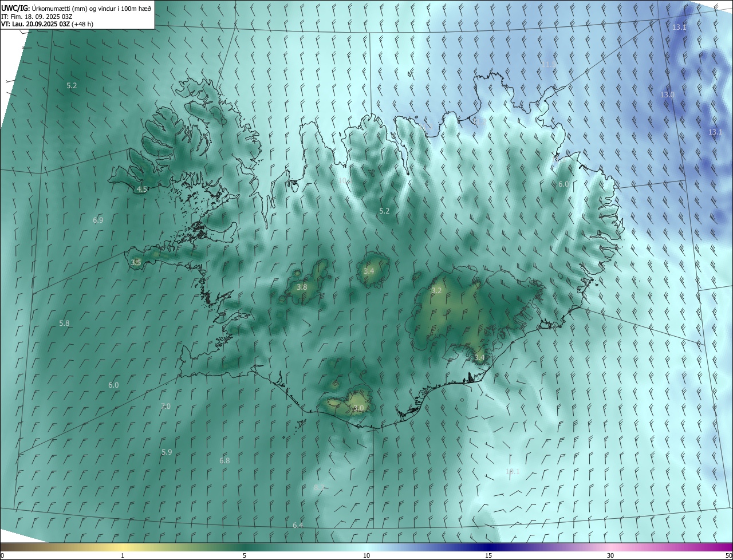Click the '10' tick label on color scale

(x=366, y=555)
